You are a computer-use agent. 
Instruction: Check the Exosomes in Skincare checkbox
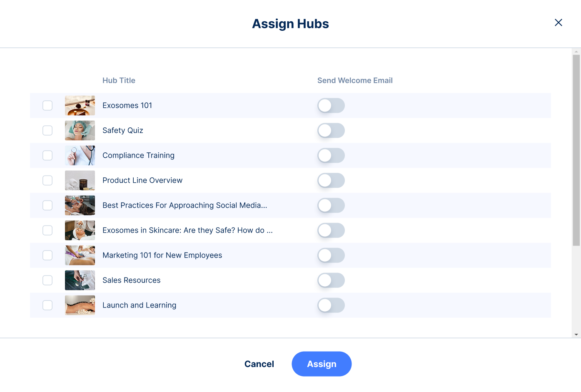pyautogui.click(x=47, y=230)
